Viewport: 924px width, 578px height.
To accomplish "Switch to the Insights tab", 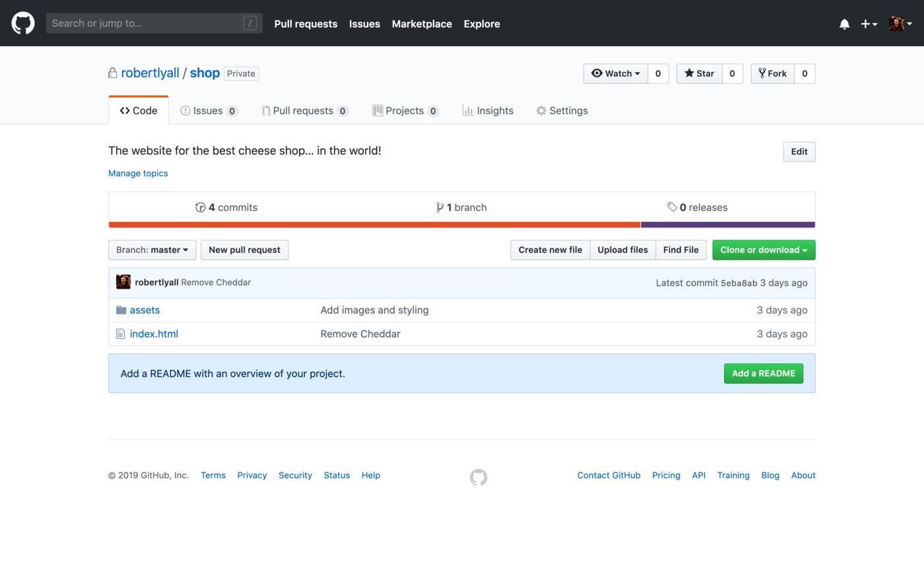I will point(488,110).
